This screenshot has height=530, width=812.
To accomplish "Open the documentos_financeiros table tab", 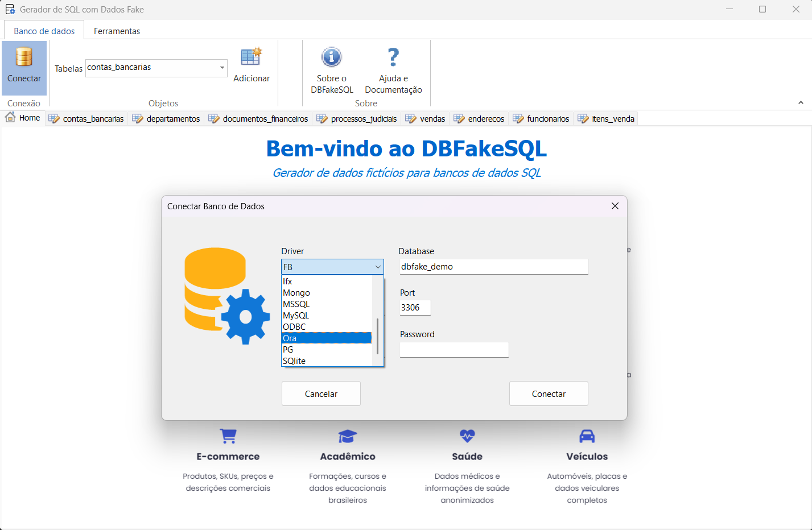I will [x=258, y=118].
